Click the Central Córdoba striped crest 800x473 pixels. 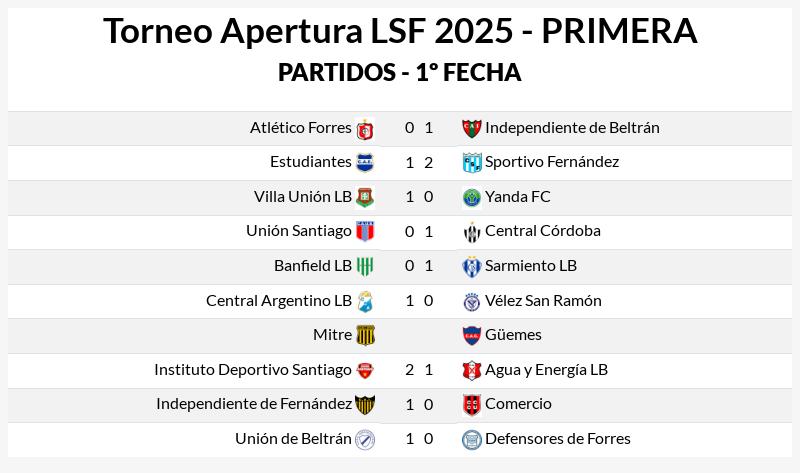click(x=471, y=232)
